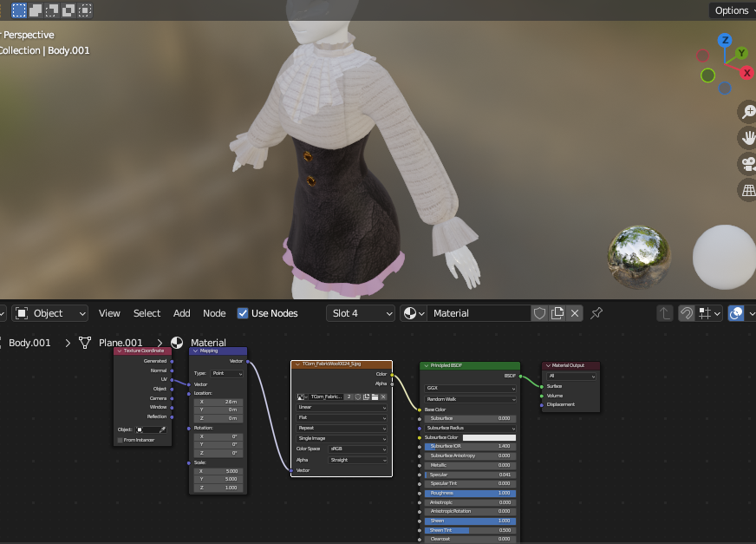This screenshot has height=544, width=756.
Task: Toggle the node editor overlays icon
Action: point(736,313)
